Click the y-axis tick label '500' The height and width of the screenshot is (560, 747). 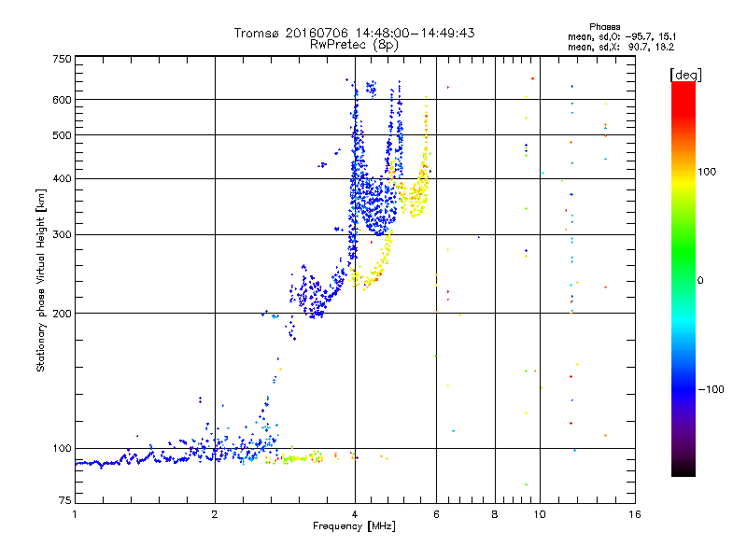62,135
